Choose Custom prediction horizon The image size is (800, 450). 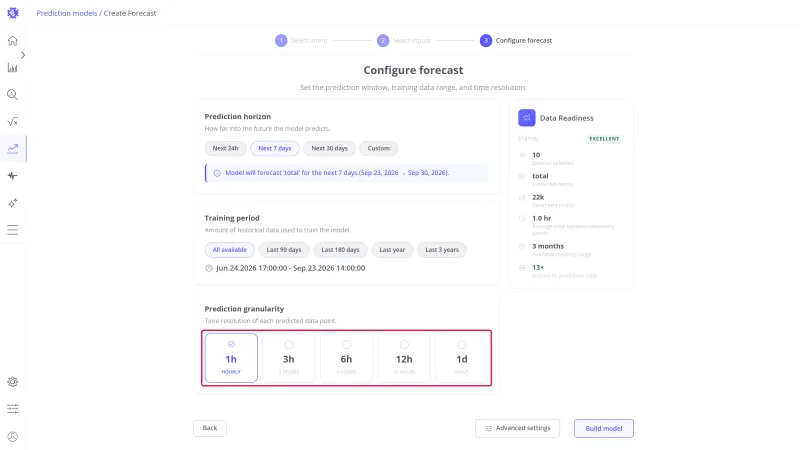pyautogui.click(x=379, y=148)
